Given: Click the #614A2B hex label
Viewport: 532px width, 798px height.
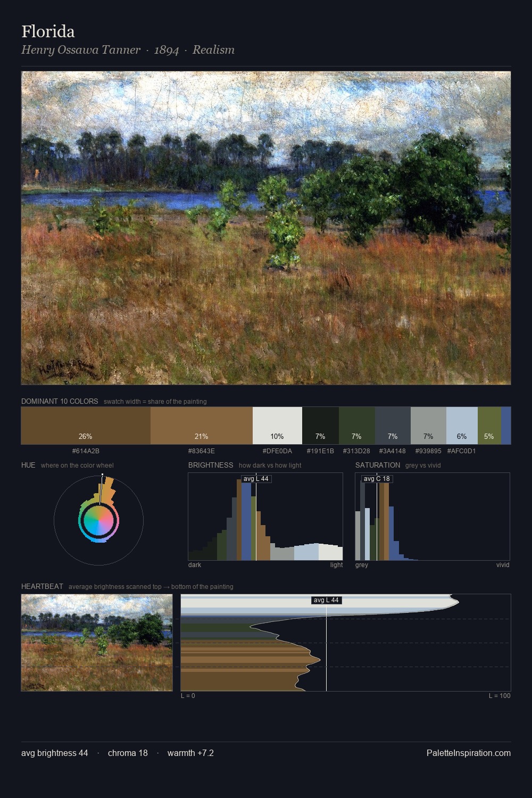Looking at the screenshot, I should click(x=86, y=451).
